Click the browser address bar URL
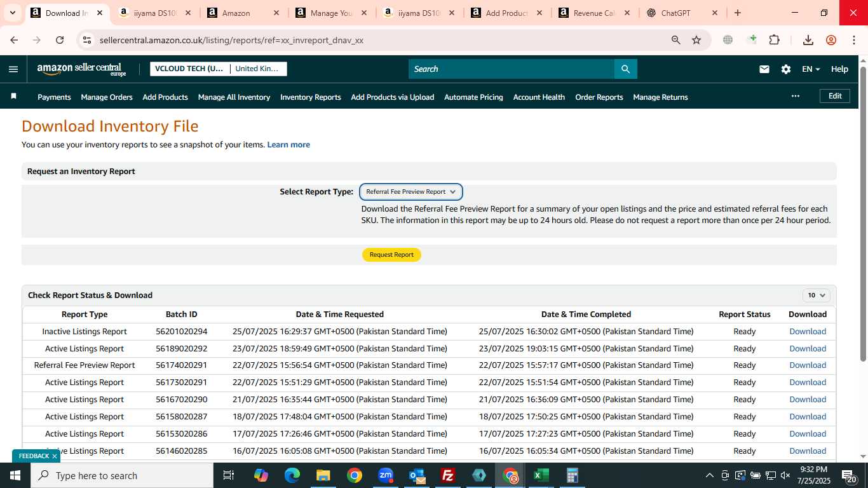This screenshot has width=868, height=488. [x=231, y=40]
